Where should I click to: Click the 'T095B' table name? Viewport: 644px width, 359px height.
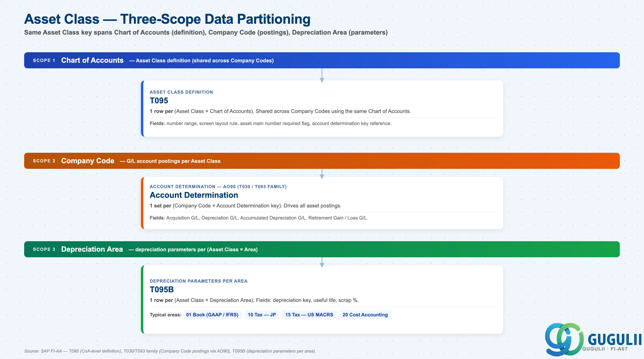click(161, 290)
